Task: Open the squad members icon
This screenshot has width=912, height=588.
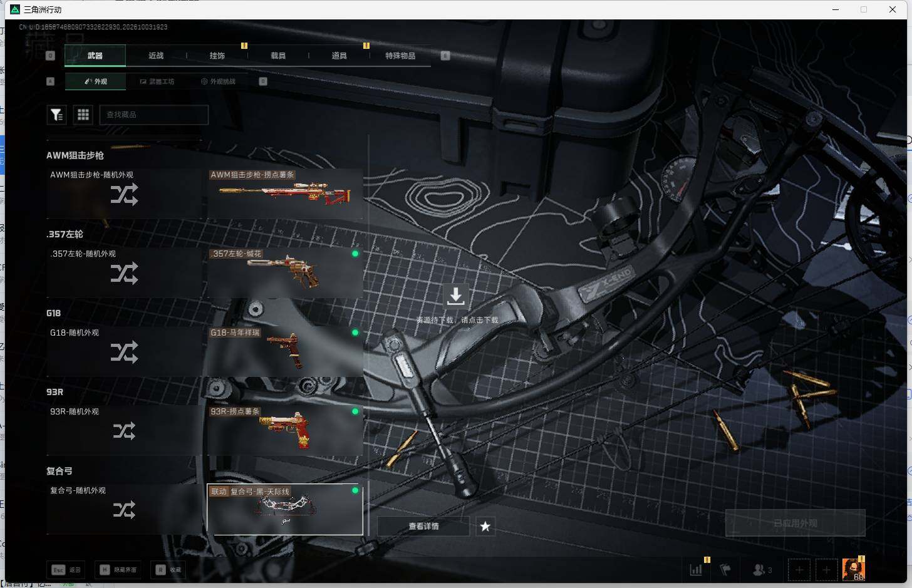Action: [x=762, y=570]
